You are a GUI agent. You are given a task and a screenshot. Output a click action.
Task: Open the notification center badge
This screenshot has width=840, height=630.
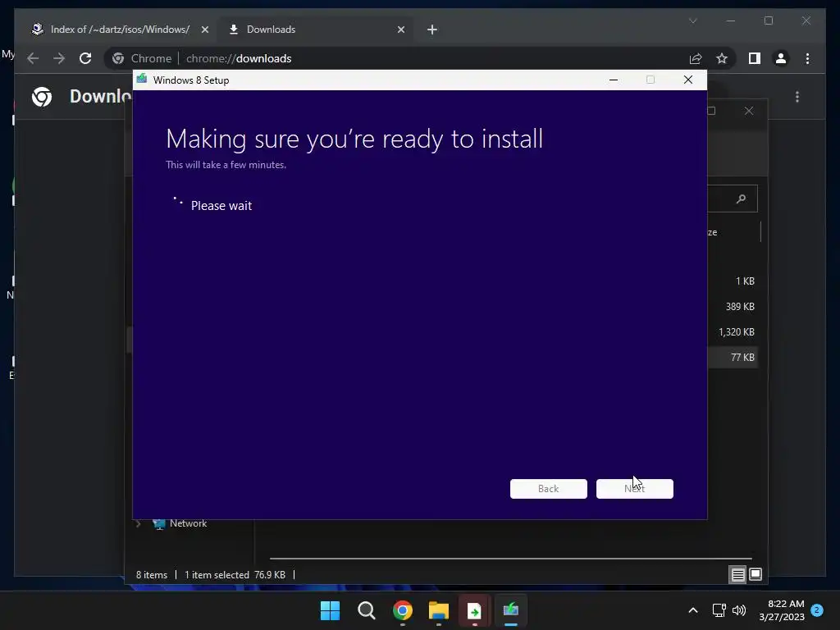(817, 609)
